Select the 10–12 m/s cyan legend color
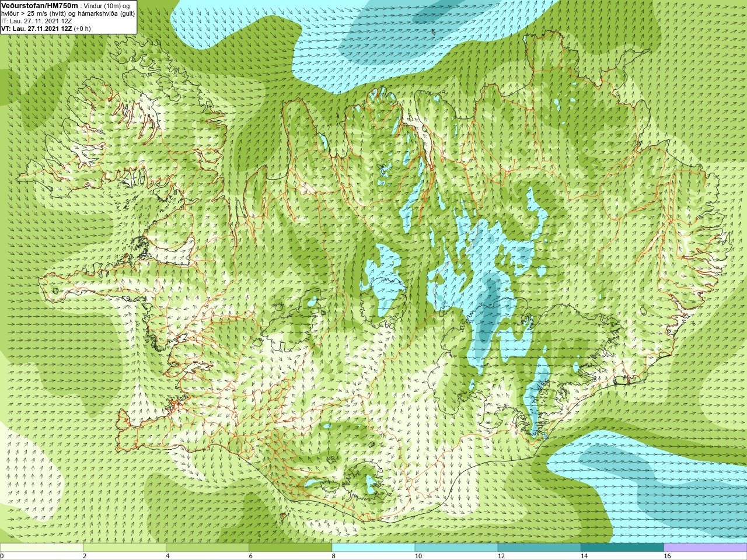 (456, 548)
